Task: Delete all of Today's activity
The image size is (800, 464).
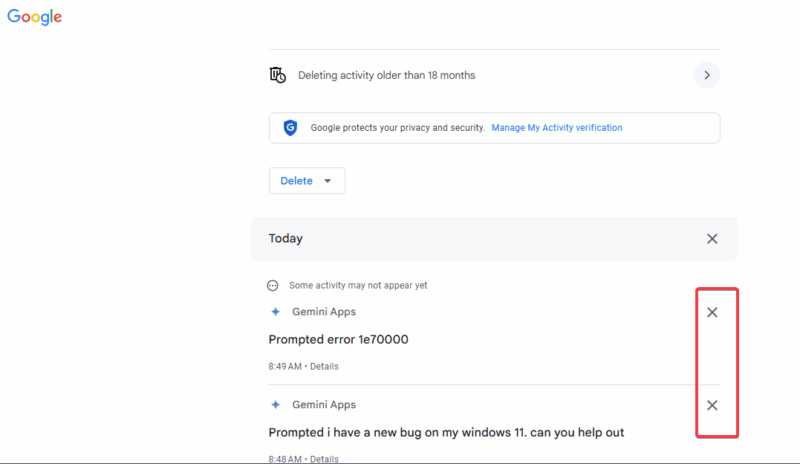Action: pyautogui.click(x=712, y=238)
